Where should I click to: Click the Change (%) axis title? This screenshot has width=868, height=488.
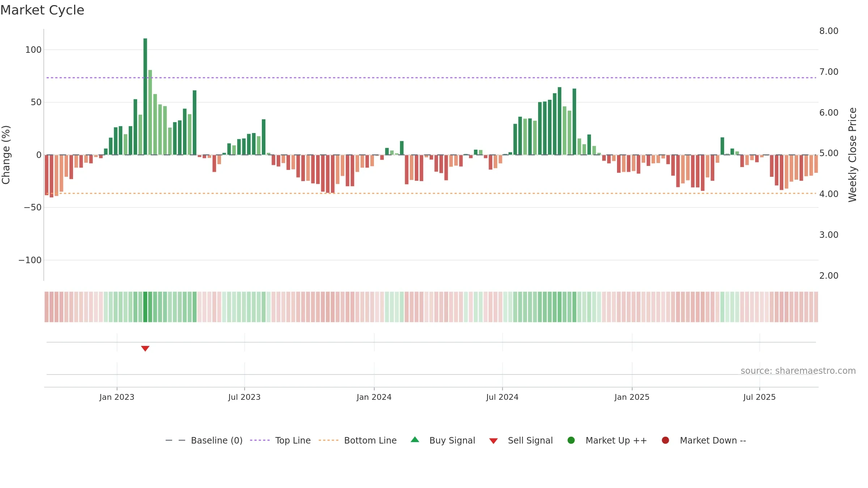pyautogui.click(x=6, y=155)
